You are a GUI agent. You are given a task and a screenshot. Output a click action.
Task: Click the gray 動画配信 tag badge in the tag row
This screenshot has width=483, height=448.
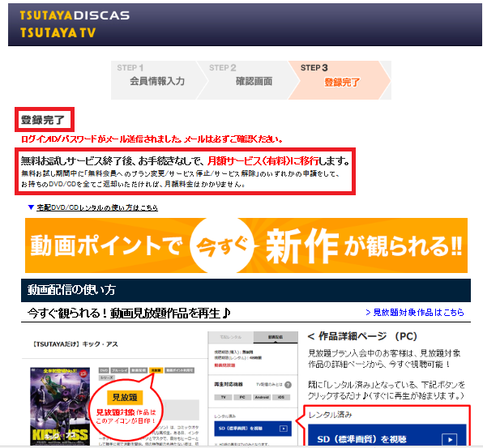139,370
